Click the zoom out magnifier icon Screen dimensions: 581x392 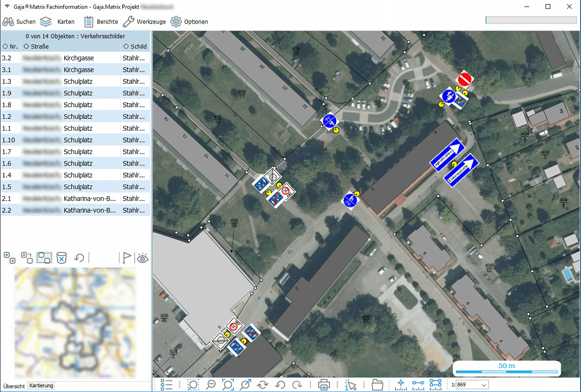pyautogui.click(x=211, y=385)
